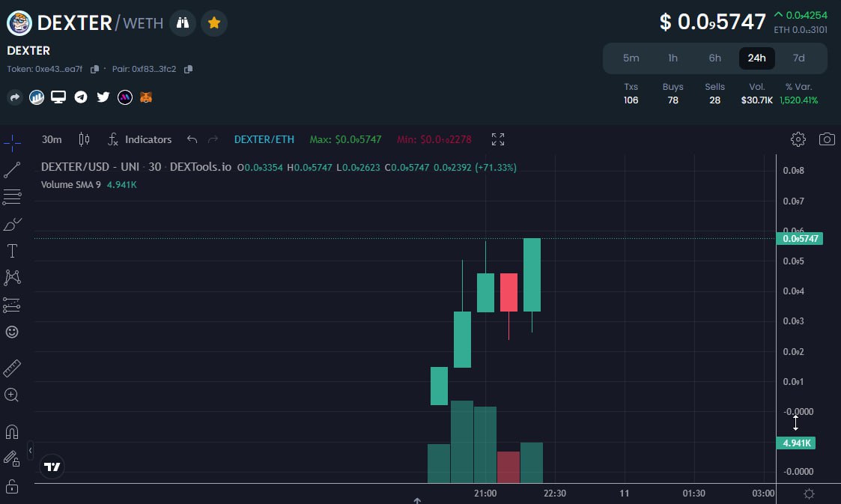Click the 4.941K volume label on axis
Screen dimensions: 841x504
(x=796, y=443)
